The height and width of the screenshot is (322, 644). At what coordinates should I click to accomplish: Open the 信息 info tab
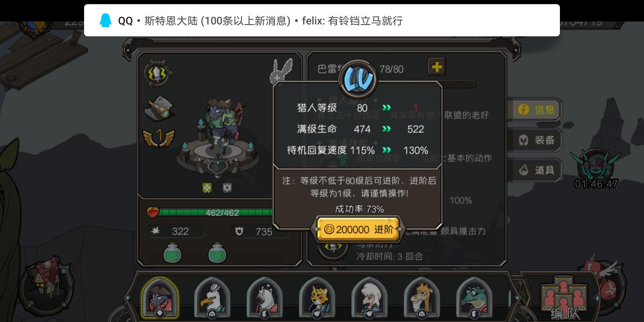[535, 109]
